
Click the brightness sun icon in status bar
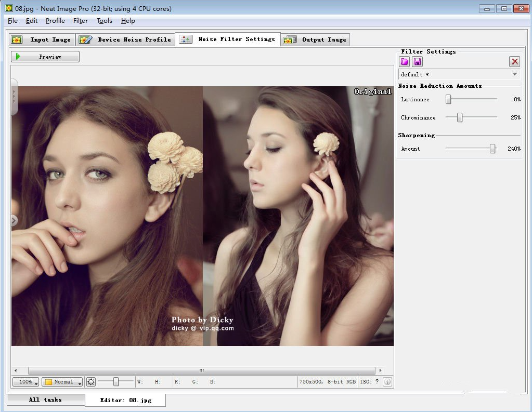click(x=91, y=382)
